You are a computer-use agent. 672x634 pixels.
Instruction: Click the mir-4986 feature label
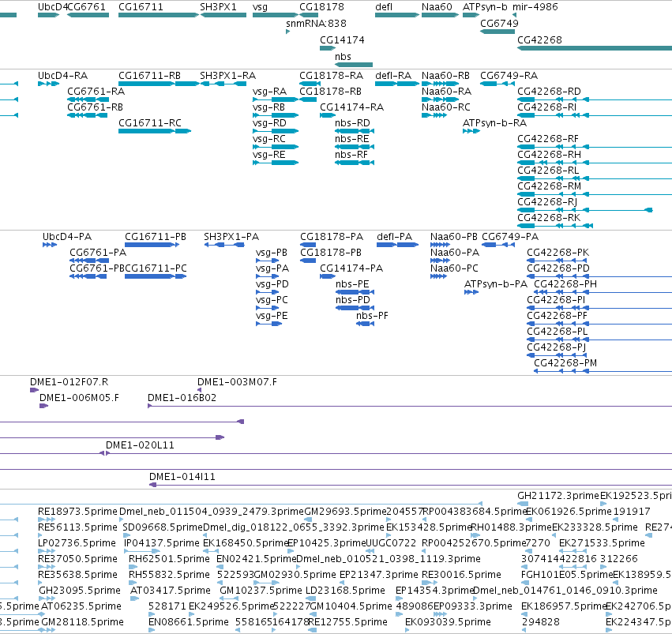click(535, 7)
